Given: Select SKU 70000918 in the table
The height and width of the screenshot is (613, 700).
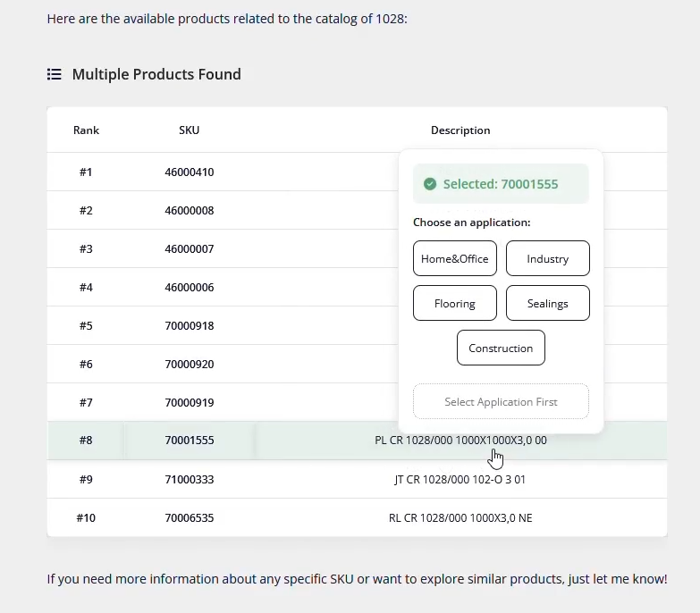Looking at the screenshot, I should [190, 325].
